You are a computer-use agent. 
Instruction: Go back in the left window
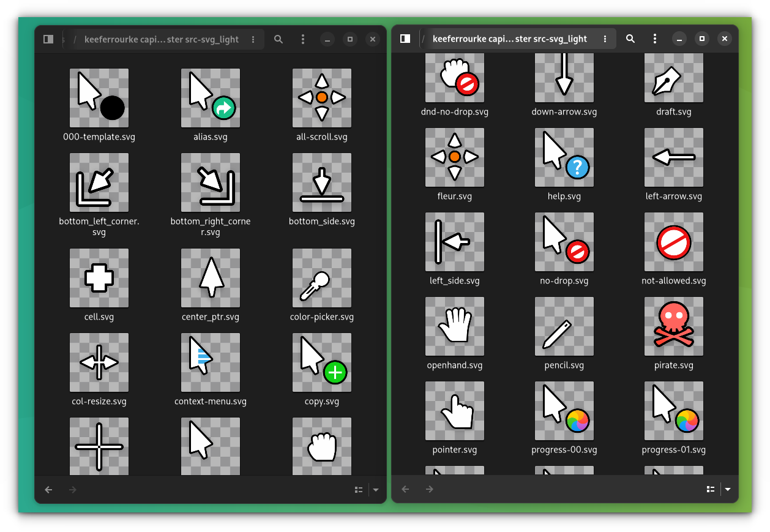pyautogui.click(x=49, y=490)
